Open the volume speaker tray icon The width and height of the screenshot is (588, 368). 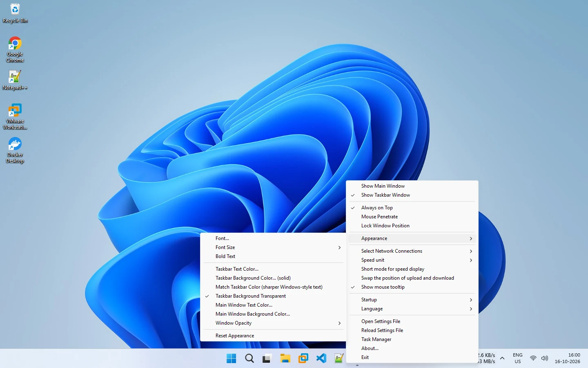545,358
